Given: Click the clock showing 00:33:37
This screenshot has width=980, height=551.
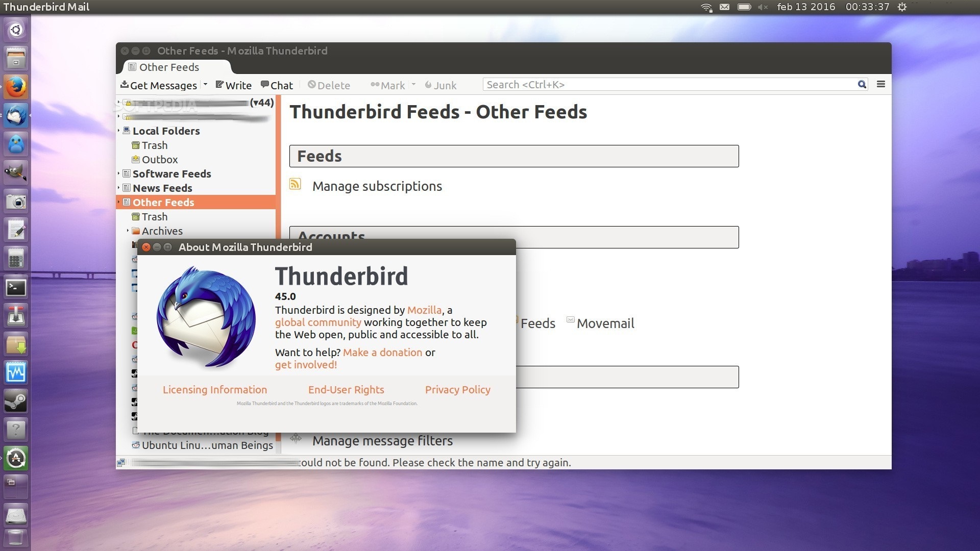Looking at the screenshot, I should point(867,7).
